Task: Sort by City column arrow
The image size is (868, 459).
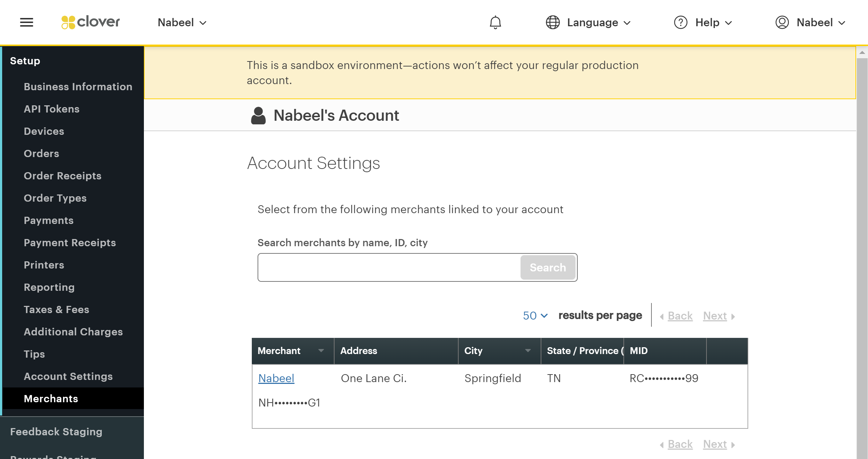Action: tap(528, 351)
